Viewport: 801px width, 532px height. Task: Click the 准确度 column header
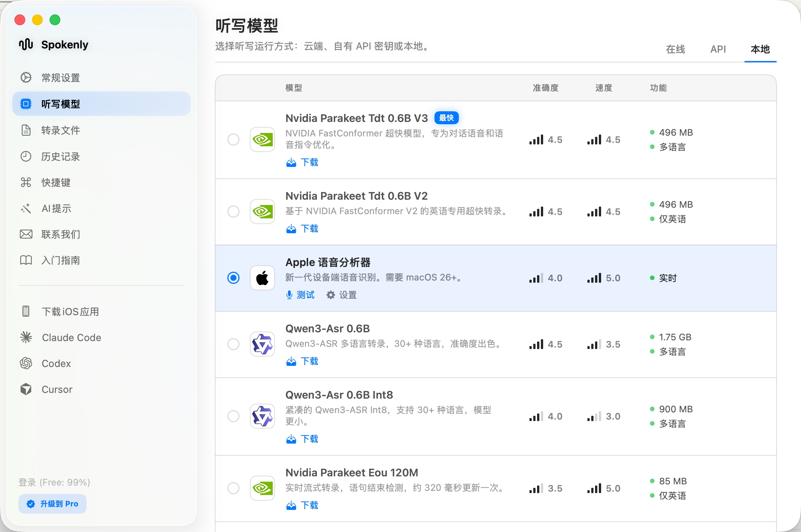point(545,88)
